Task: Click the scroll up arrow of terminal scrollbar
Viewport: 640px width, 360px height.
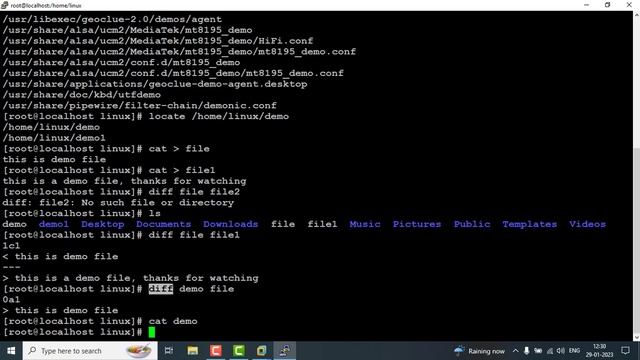Action: click(636, 15)
